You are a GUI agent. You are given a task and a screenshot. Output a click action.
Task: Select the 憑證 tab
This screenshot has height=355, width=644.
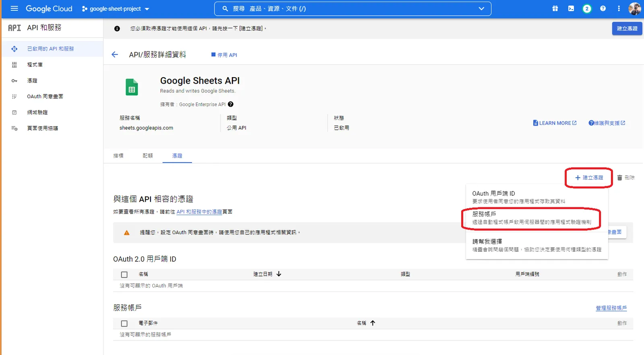(177, 156)
